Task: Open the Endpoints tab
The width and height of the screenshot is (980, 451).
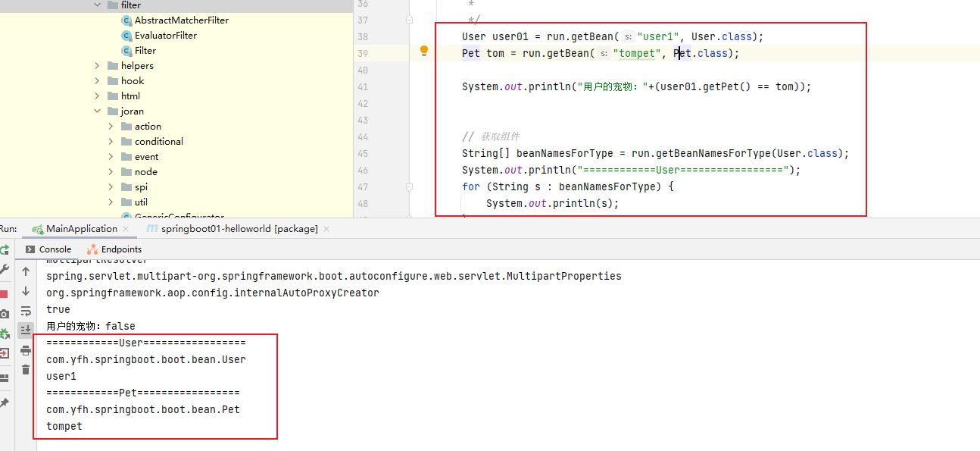Action: click(x=114, y=249)
